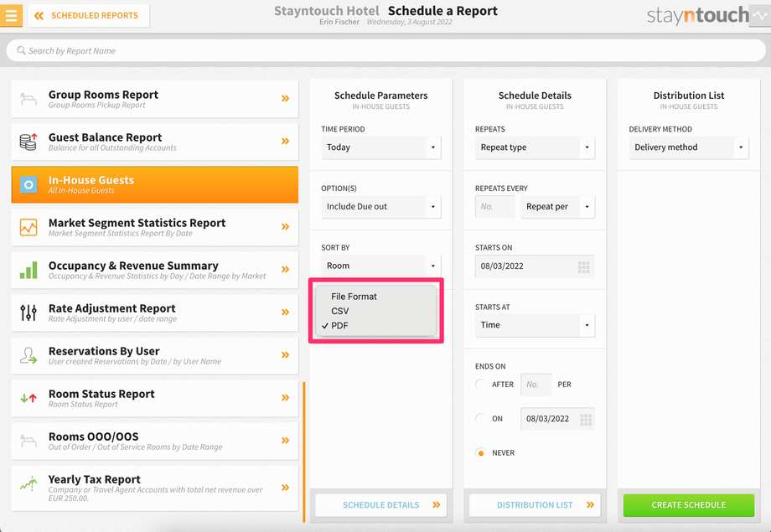Open Guest Balance Report via its chevron
Image resolution: width=771 pixels, height=532 pixels.
285,142
